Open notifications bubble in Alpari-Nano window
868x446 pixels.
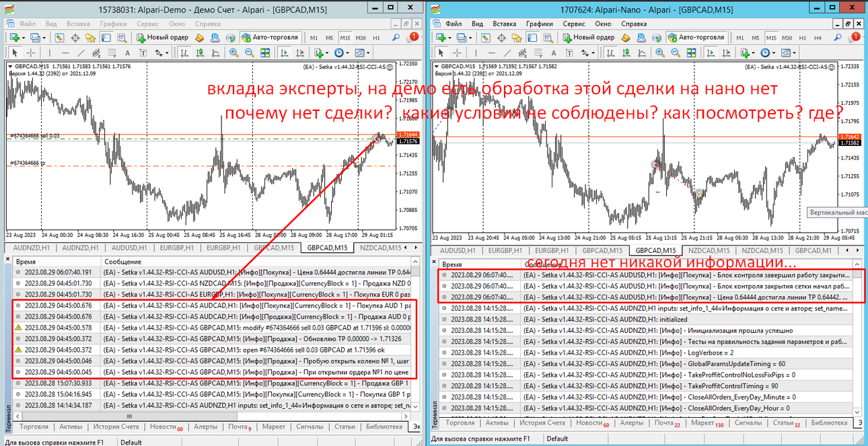855,37
